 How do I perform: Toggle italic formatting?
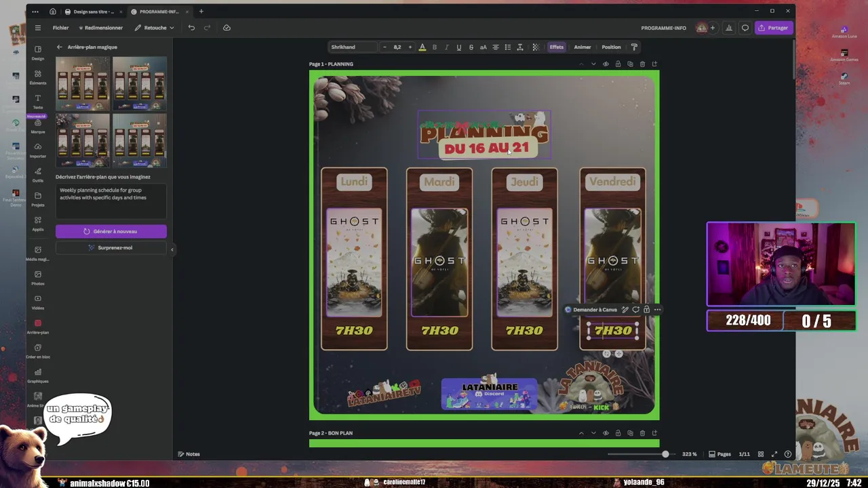(447, 47)
